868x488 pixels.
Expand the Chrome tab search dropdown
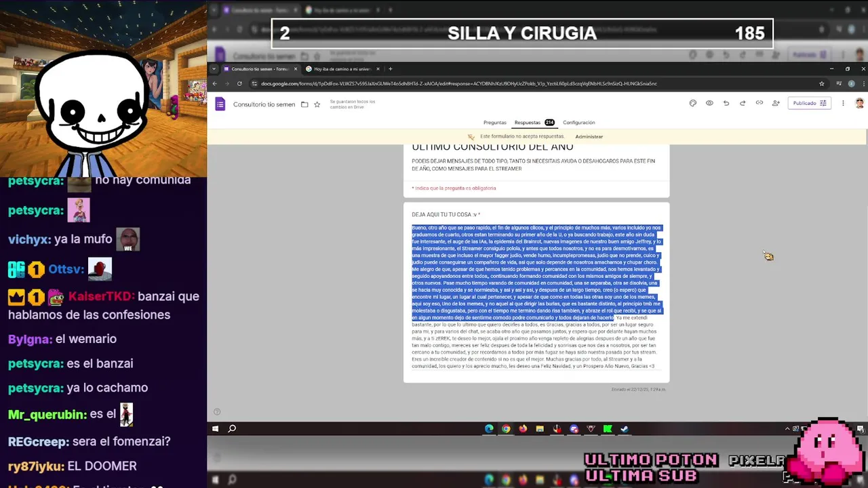point(214,69)
